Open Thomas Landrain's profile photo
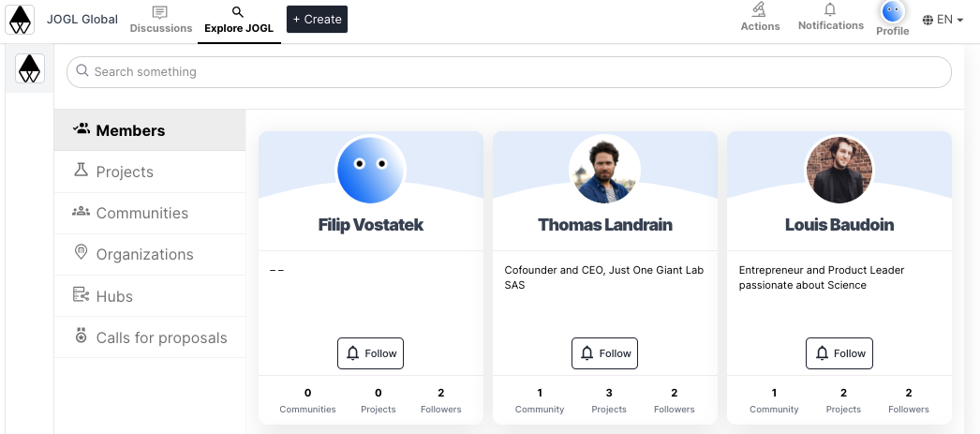The image size is (980, 434). 604,170
